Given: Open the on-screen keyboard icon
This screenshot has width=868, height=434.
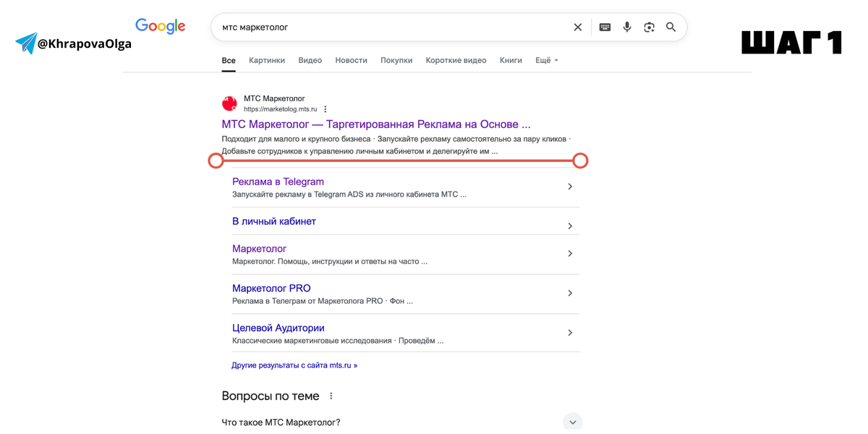Looking at the screenshot, I should 605,27.
